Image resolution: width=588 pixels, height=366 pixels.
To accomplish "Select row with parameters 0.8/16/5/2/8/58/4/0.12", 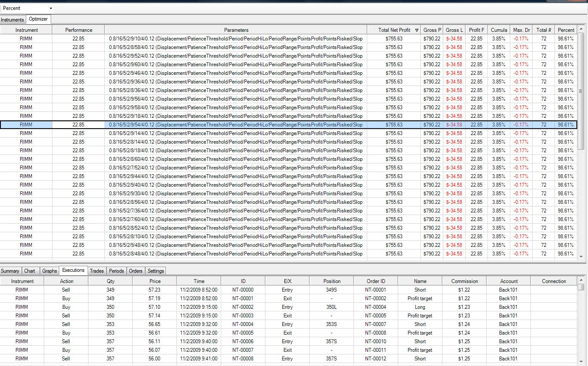I will coord(289,47).
